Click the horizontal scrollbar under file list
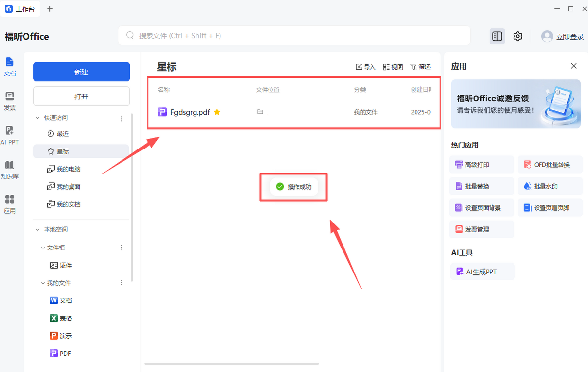Image resolution: width=588 pixels, height=372 pixels. tap(231, 364)
